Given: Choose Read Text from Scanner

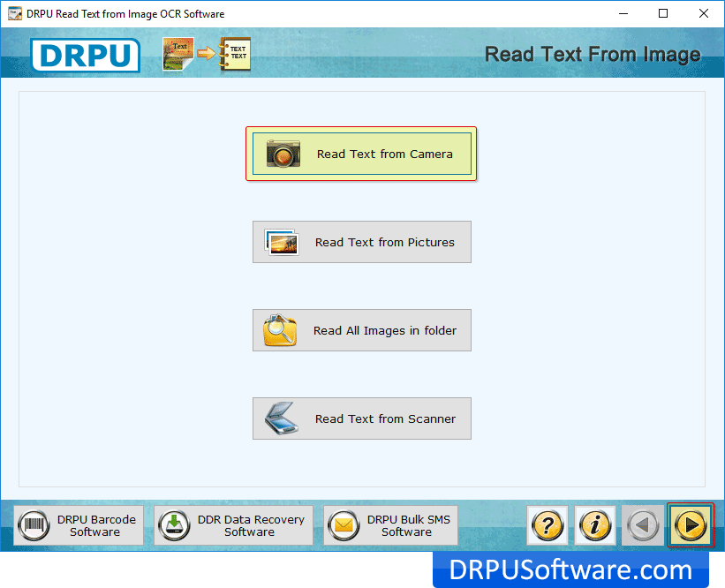Looking at the screenshot, I should [x=385, y=418].
